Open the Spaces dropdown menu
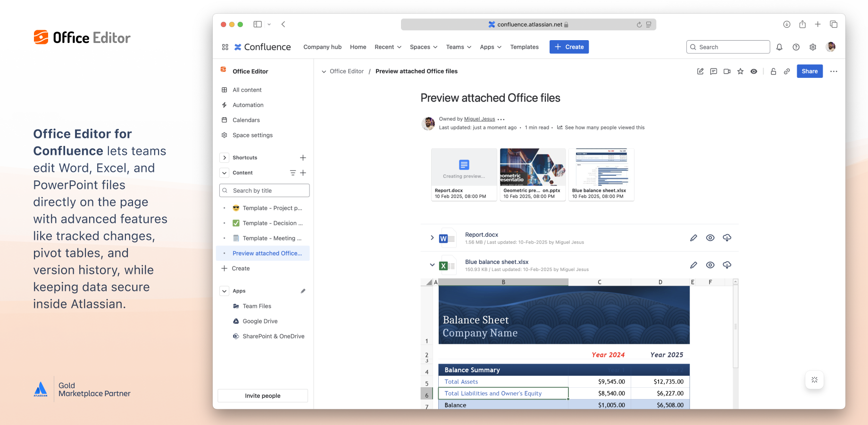 tap(423, 47)
